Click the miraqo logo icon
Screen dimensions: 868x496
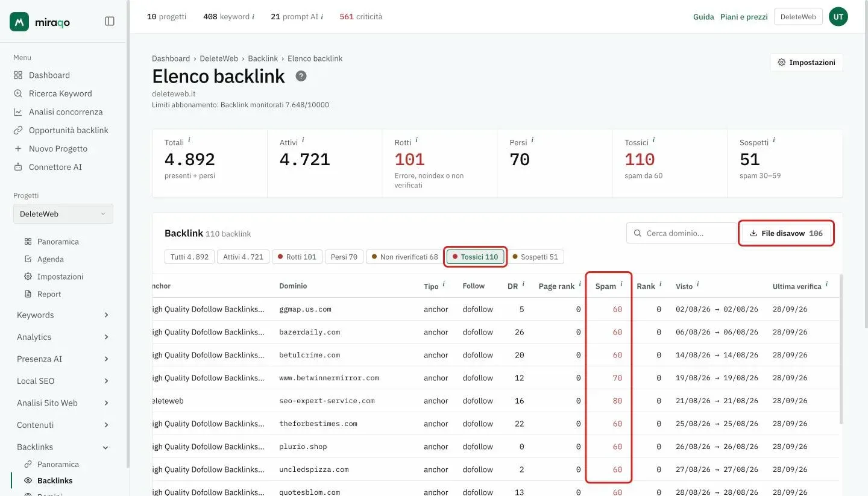point(19,22)
